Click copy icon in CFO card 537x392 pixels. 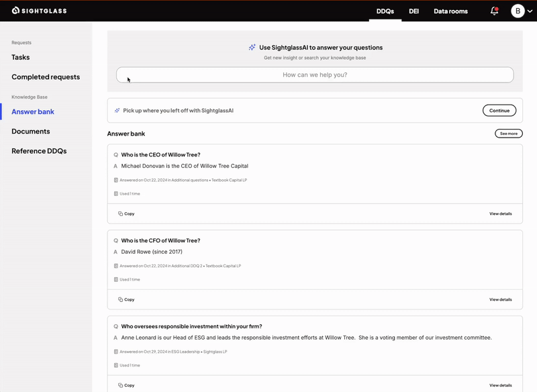click(x=121, y=299)
